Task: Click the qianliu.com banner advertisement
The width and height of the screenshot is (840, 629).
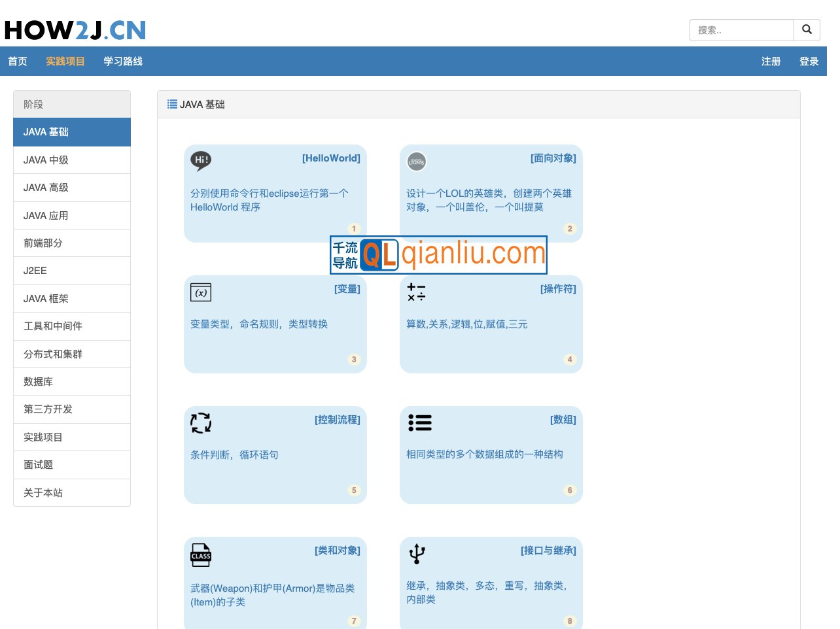Action: coord(438,255)
